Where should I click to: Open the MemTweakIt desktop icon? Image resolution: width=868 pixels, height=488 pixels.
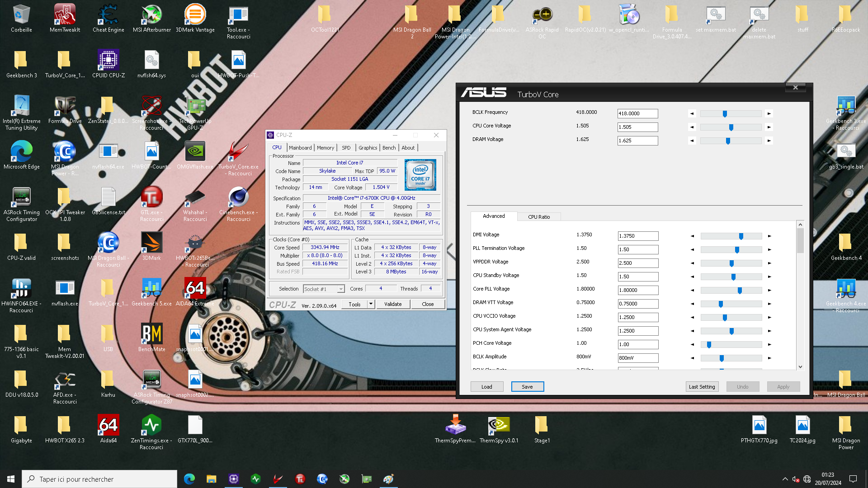(65, 18)
